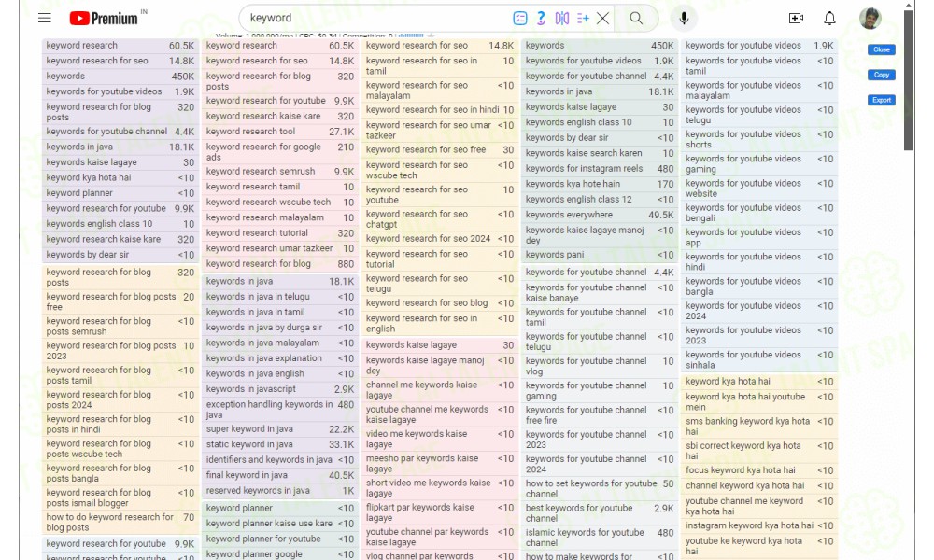Click 'keywords in java in telugu'
This screenshot has height=560, width=934.
click(280, 297)
